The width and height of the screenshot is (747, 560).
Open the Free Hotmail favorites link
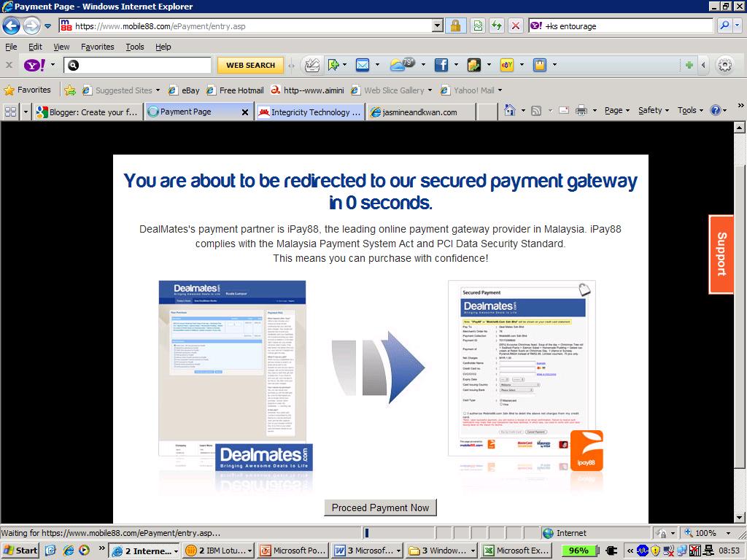point(236,90)
